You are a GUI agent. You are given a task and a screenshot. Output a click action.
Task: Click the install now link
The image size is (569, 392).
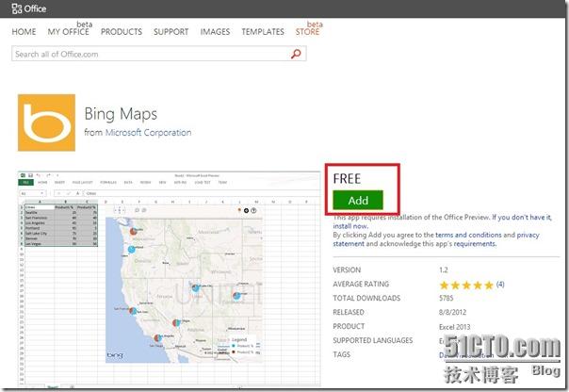[350, 226]
